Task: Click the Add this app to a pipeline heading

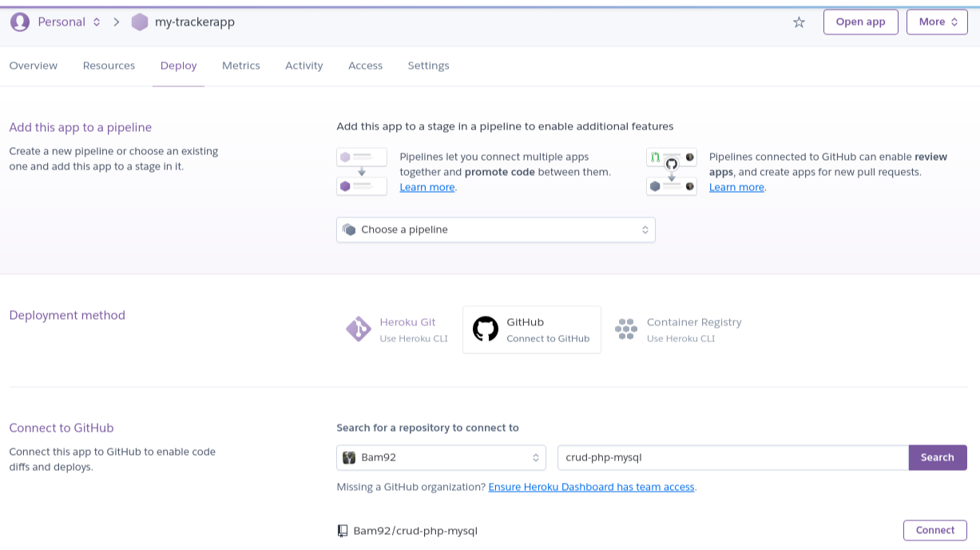Action: coord(81,127)
